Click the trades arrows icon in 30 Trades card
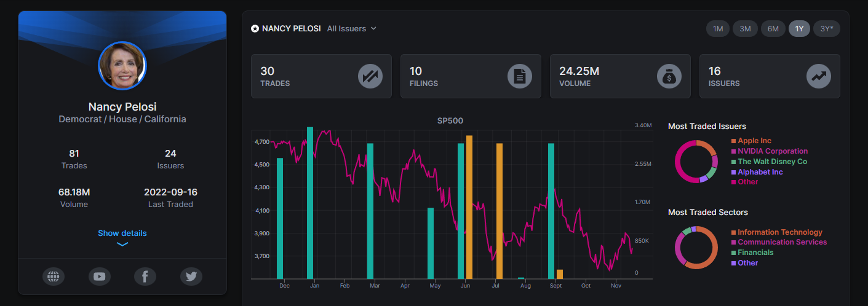Screen dimensions: 868x306 tap(370, 76)
